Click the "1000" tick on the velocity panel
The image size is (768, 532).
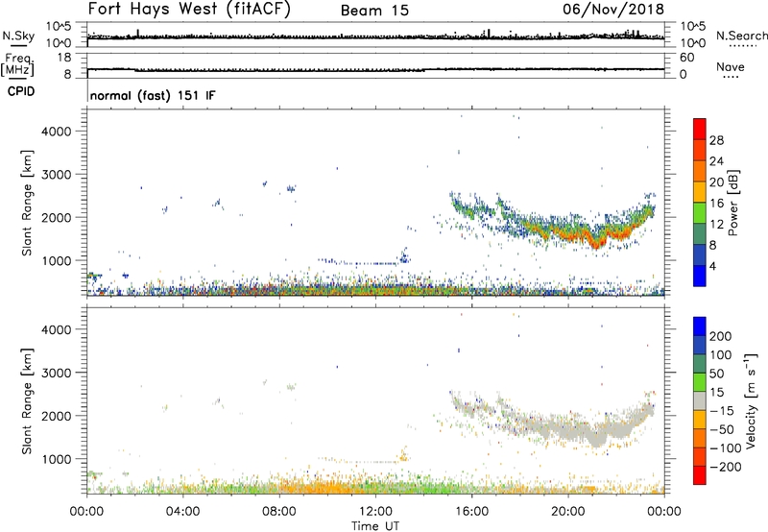(56, 459)
